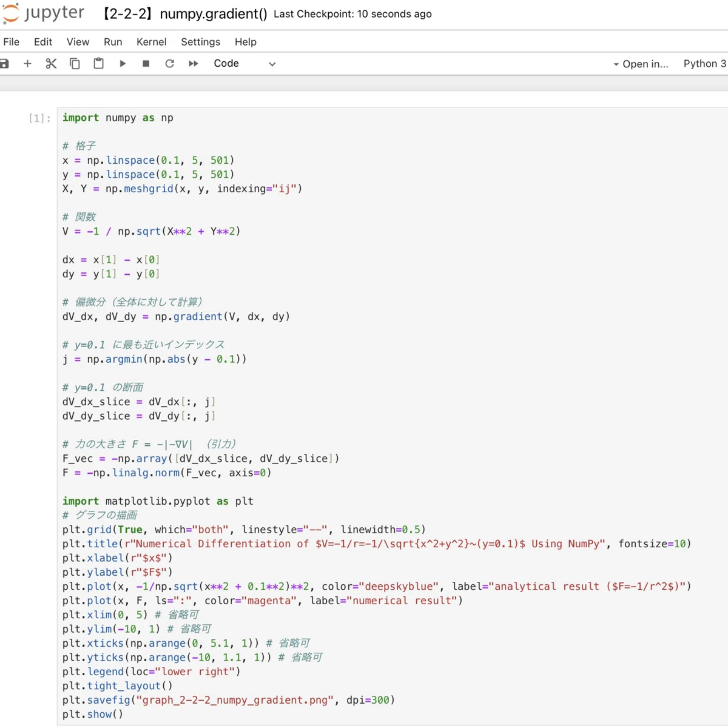Open the Settings menu

[200, 42]
